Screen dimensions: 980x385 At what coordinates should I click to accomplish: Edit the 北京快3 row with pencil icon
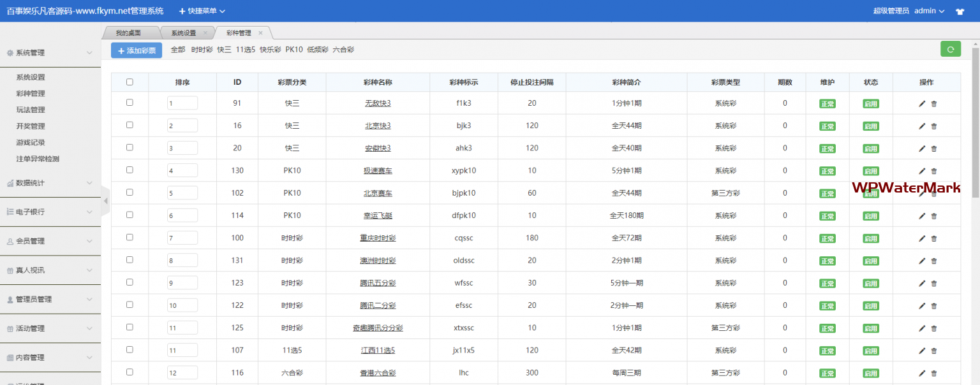click(922, 126)
